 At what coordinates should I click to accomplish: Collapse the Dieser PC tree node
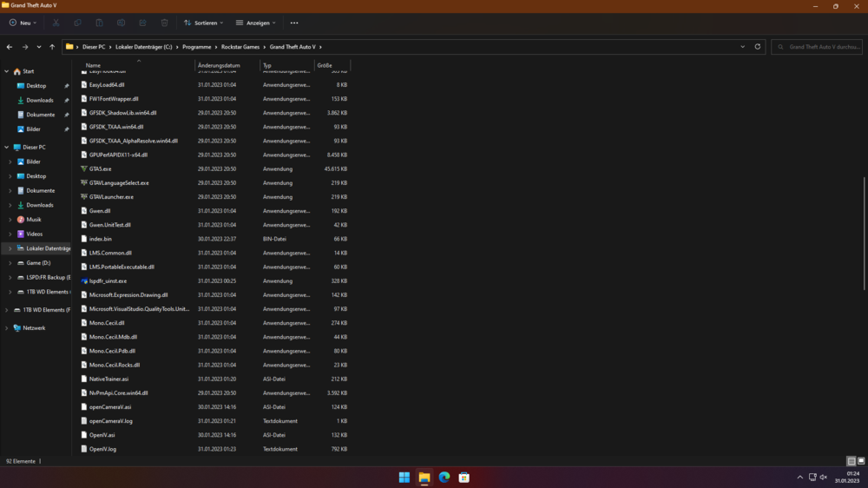7,148
